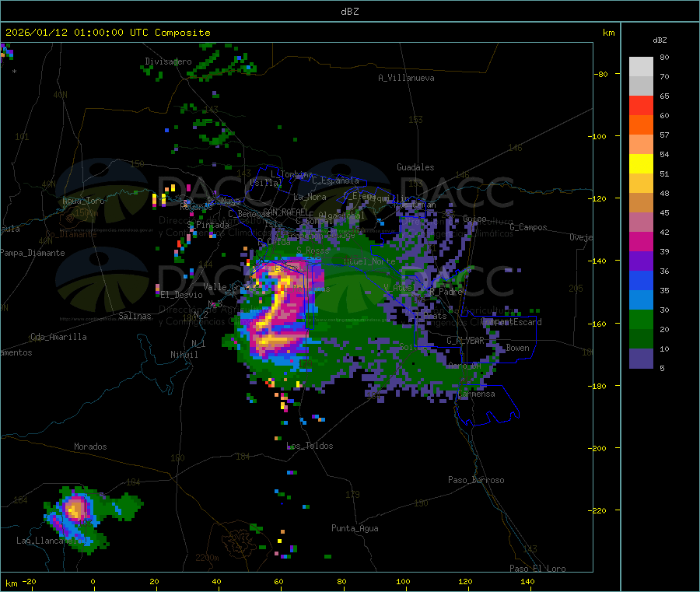Click the R_Padre location label
Viewport: 700px width, 592px height.
point(446,292)
